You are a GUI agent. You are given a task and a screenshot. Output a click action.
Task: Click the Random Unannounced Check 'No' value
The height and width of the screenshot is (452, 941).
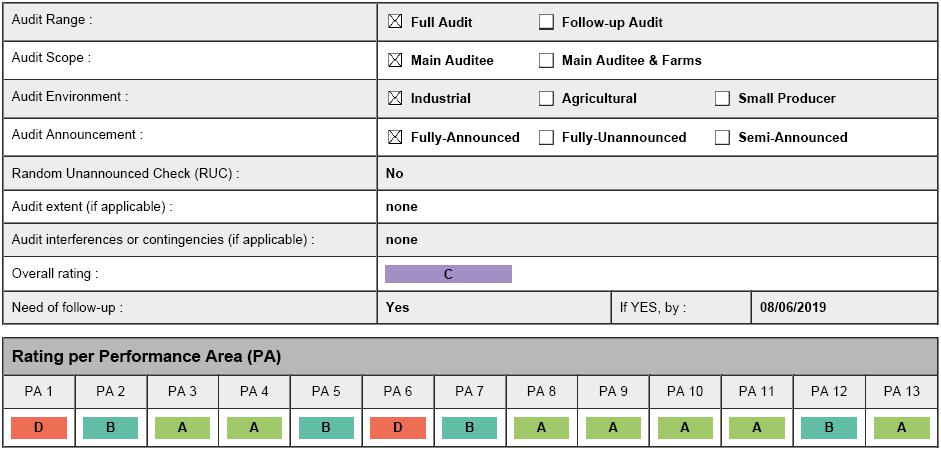(x=395, y=173)
